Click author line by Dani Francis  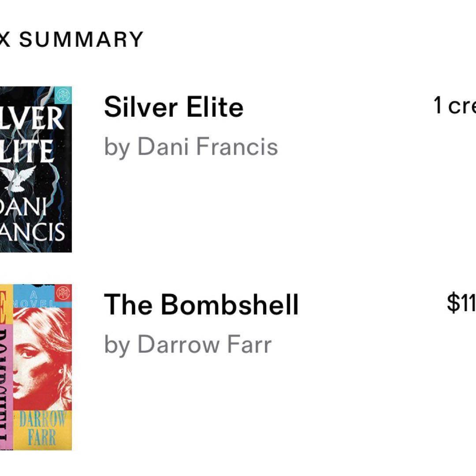click(x=191, y=147)
